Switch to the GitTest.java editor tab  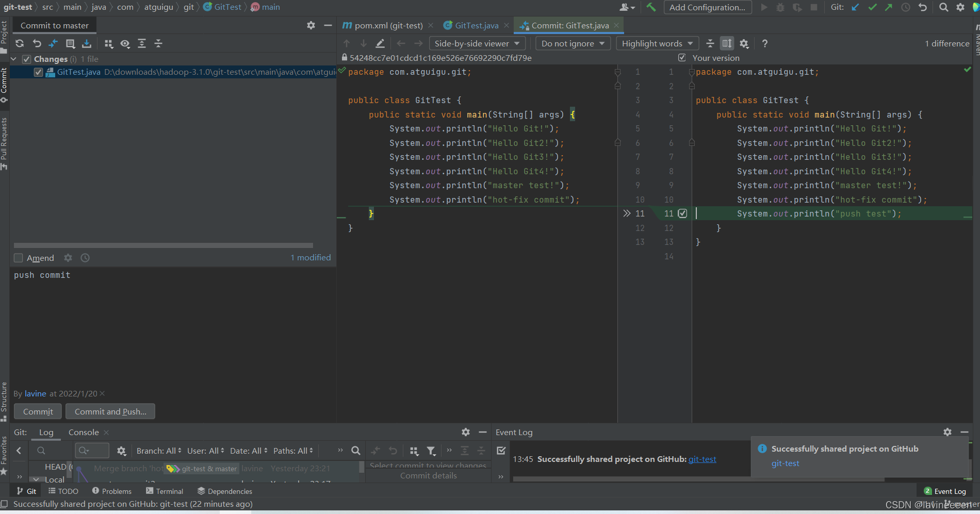(x=477, y=25)
